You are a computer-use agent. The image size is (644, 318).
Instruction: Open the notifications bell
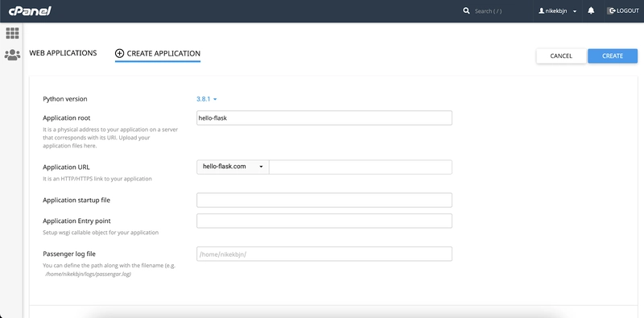(x=591, y=11)
